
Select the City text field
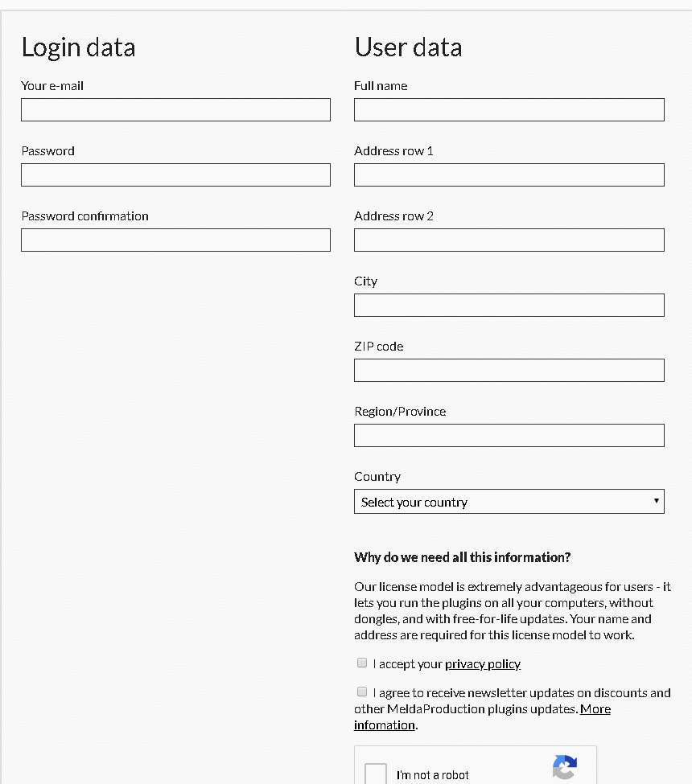pyautogui.click(x=509, y=306)
